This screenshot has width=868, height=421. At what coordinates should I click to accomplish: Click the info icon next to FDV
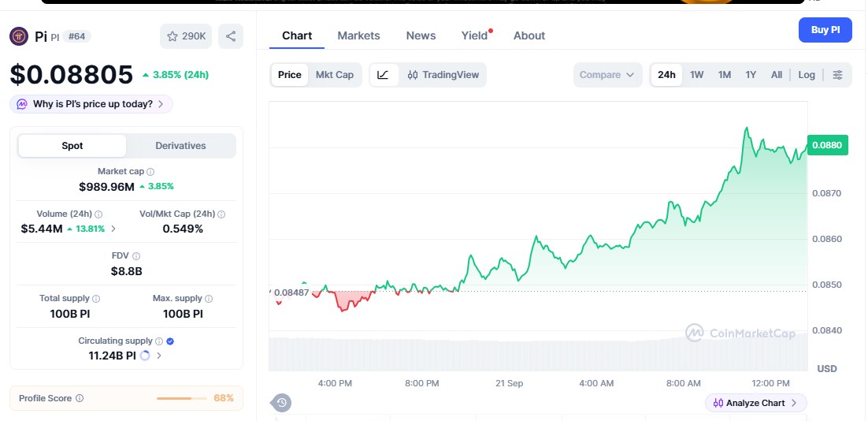tap(136, 256)
